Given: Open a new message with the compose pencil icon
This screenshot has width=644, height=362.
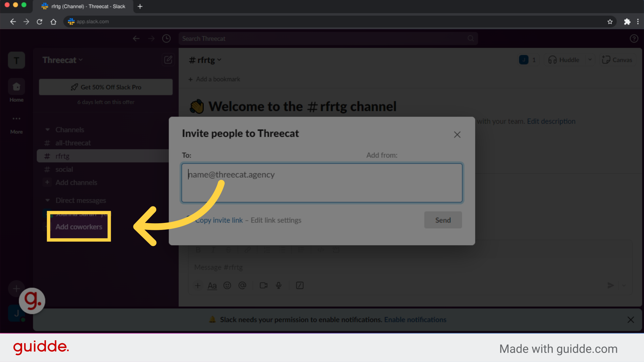Looking at the screenshot, I should tap(168, 60).
